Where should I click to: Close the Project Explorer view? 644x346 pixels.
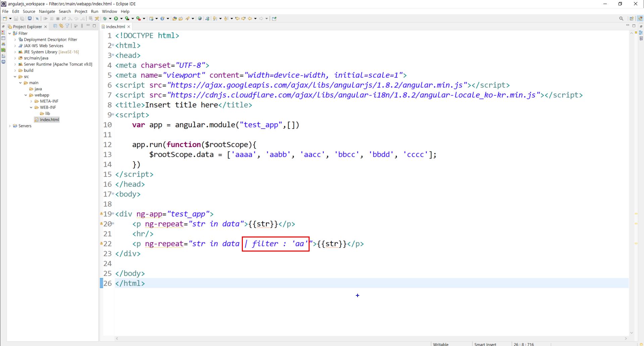[46, 27]
